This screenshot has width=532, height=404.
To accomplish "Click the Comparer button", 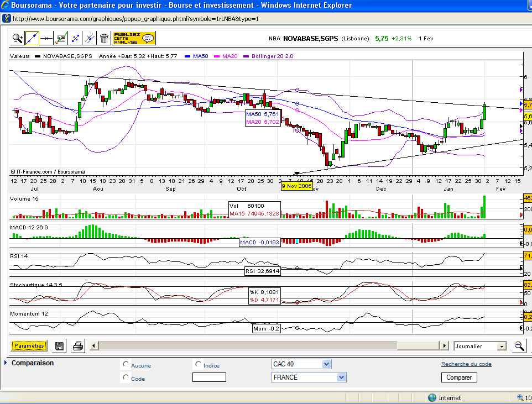I will click(x=459, y=377).
